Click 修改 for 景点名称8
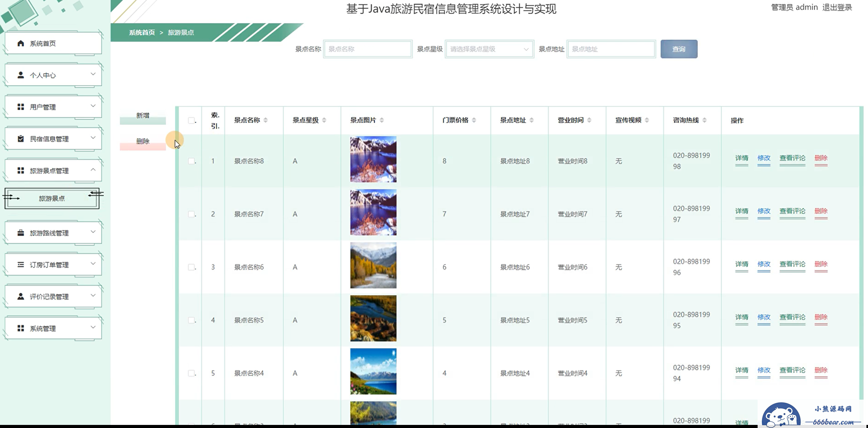868x428 pixels. tap(764, 158)
